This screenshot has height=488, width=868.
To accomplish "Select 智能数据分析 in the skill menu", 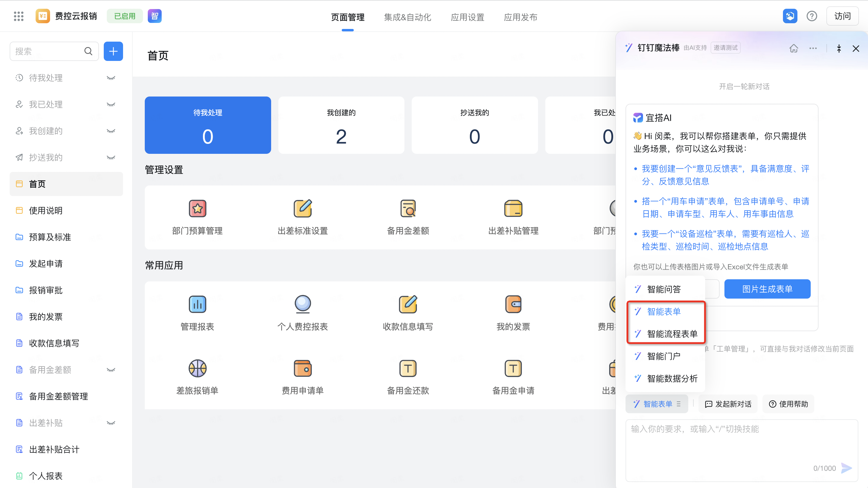I will [665, 379].
